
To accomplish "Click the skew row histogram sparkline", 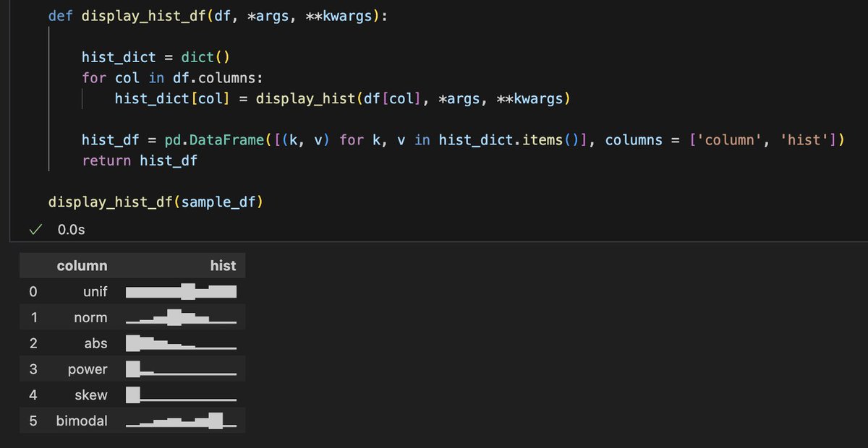I will [x=181, y=395].
